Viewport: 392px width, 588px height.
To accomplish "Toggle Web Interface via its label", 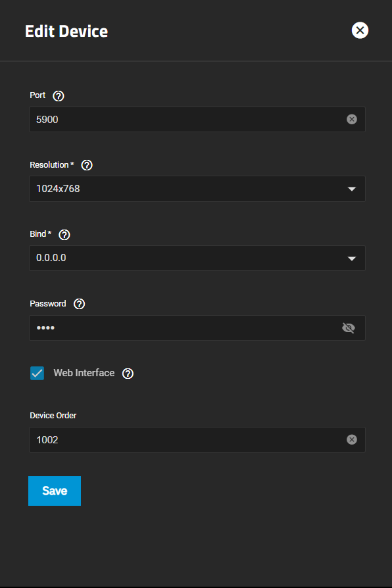I will (x=84, y=373).
